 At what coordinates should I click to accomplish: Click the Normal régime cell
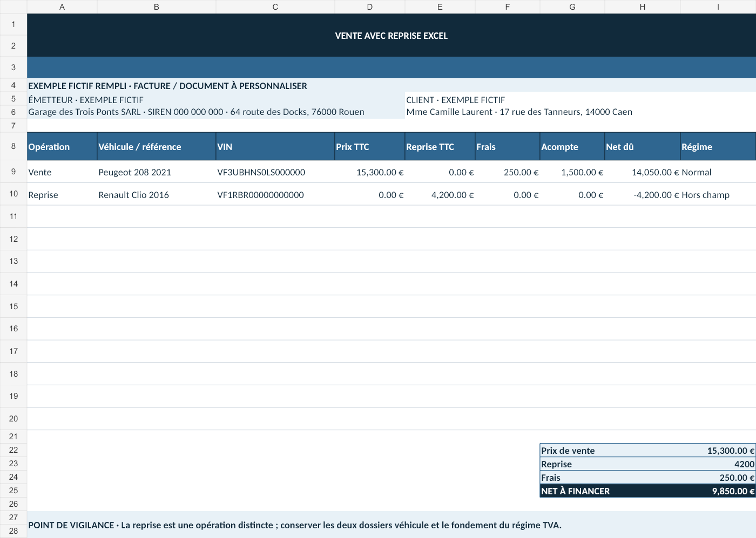coord(718,172)
